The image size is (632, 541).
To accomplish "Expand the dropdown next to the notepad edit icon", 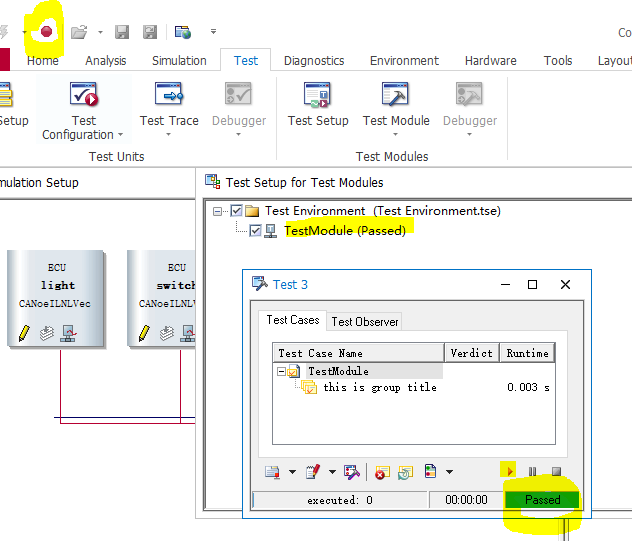I will tap(332, 472).
